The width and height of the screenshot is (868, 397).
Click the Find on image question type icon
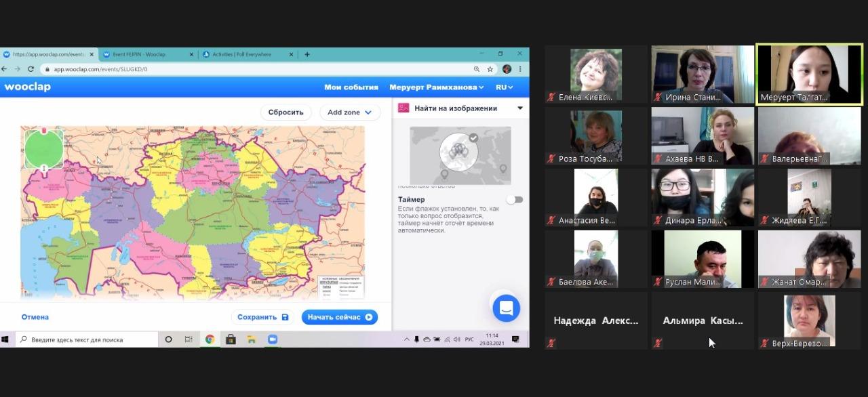pyautogui.click(x=403, y=108)
